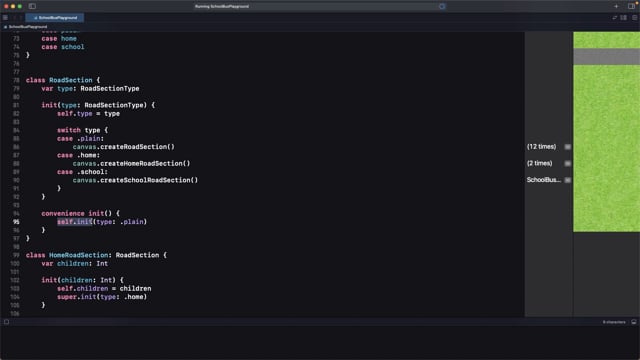Click 'self.type = type' on line 82

point(88,113)
